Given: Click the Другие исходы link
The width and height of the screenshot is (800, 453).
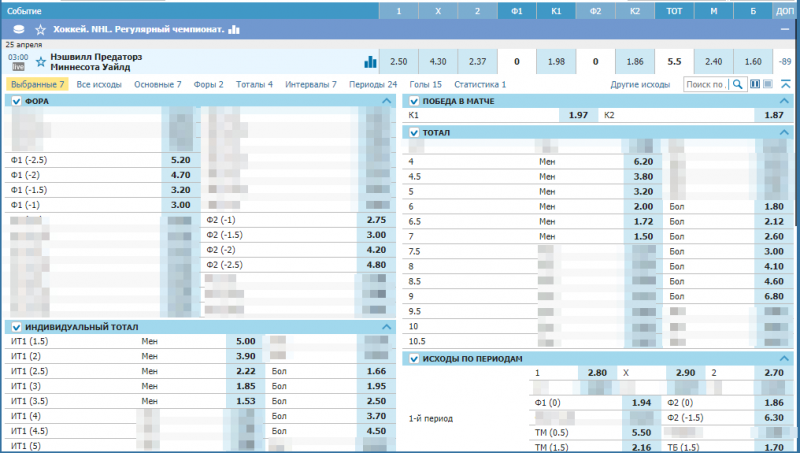Looking at the screenshot, I should (640, 85).
